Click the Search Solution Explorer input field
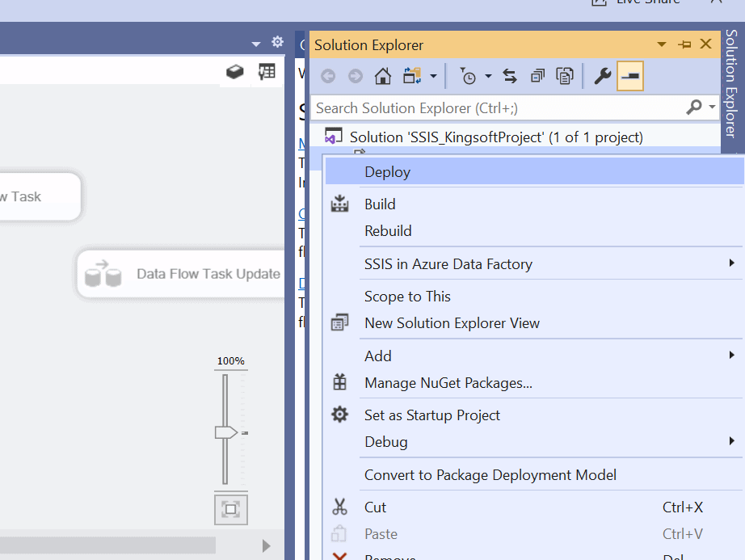 click(x=497, y=108)
